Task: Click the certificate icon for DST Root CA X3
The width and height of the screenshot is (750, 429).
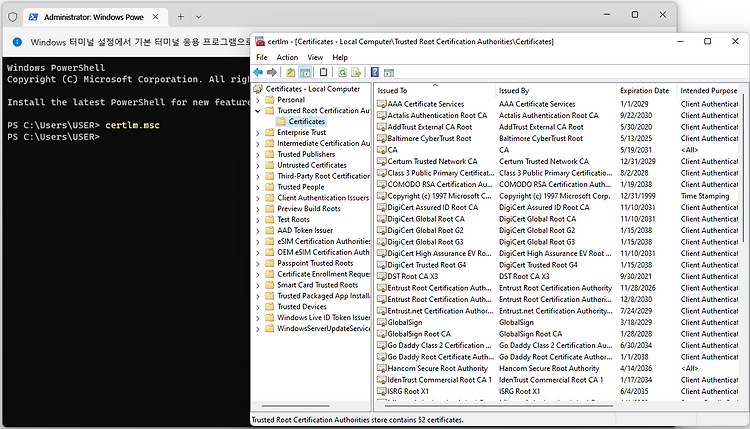Action: coord(381,276)
